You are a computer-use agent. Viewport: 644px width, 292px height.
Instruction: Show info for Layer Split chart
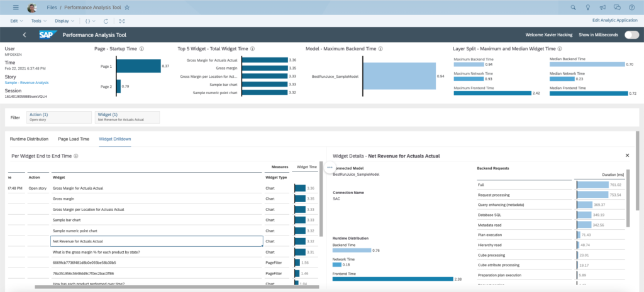(559, 48)
